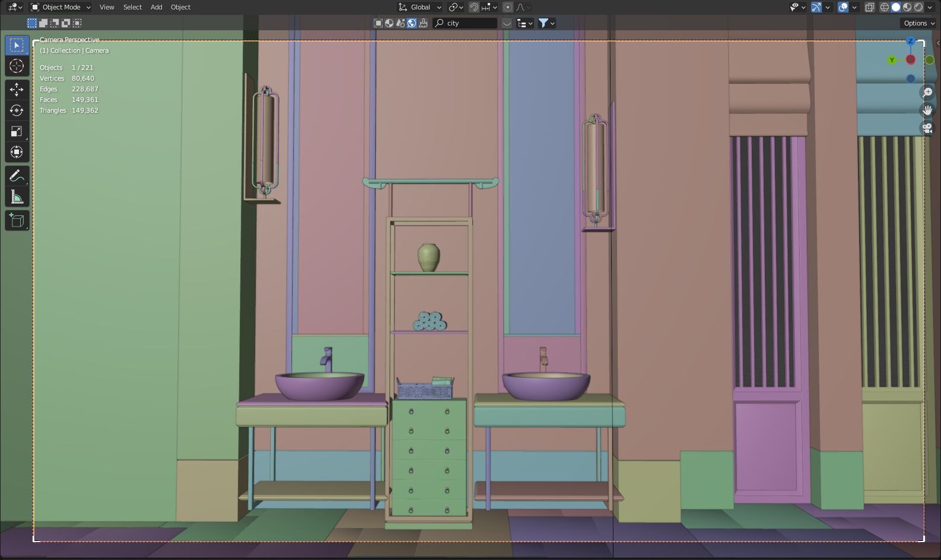This screenshot has height=560, width=941.
Task: Open the outliner display mode dropdown
Action: point(525,23)
